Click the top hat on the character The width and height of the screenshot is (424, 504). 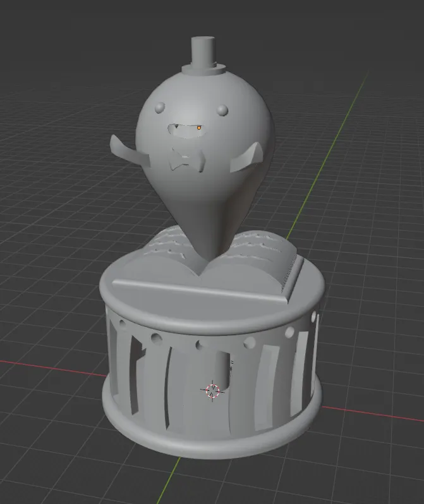(203, 55)
